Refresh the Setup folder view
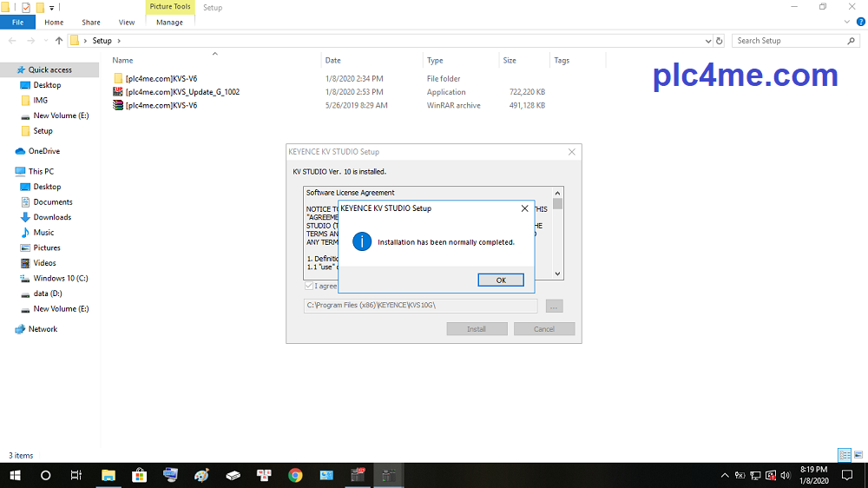The image size is (868, 488). point(719,41)
